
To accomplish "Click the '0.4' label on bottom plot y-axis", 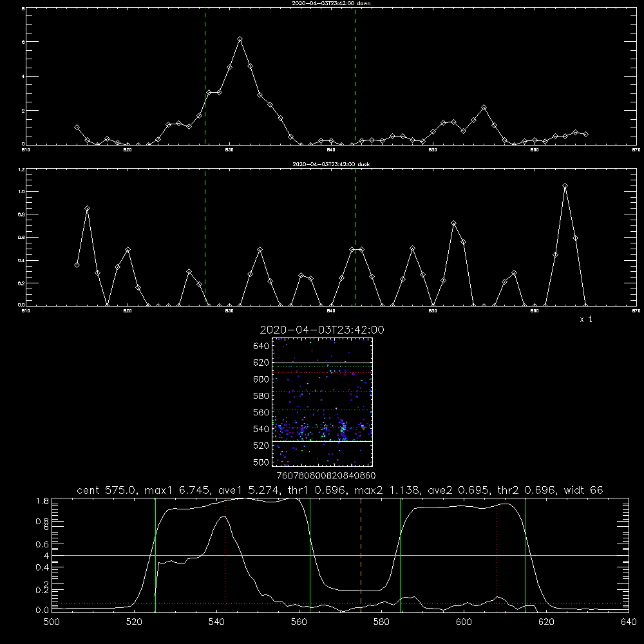I will 43,567.
